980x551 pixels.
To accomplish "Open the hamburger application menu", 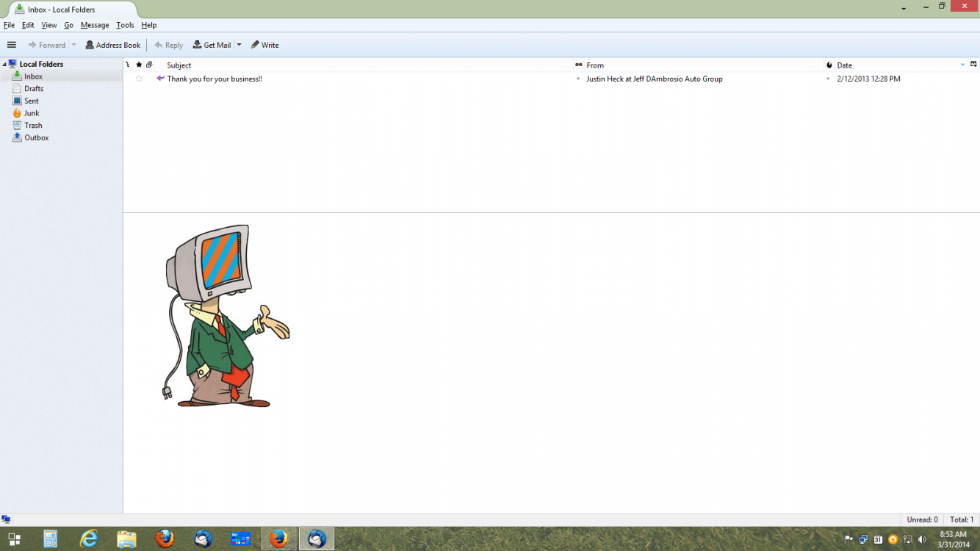I will [12, 45].
